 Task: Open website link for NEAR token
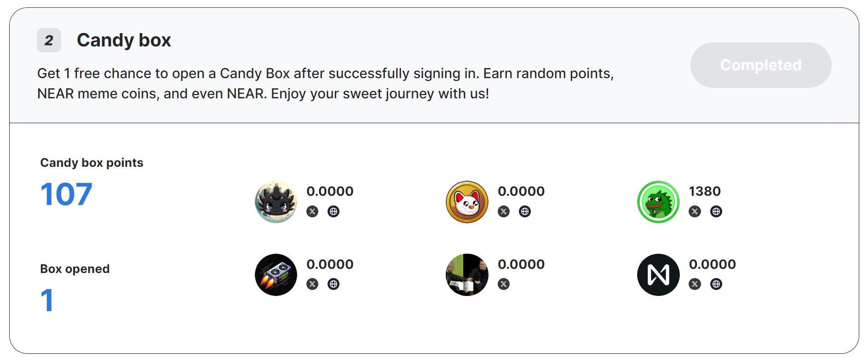pos(716,284)
